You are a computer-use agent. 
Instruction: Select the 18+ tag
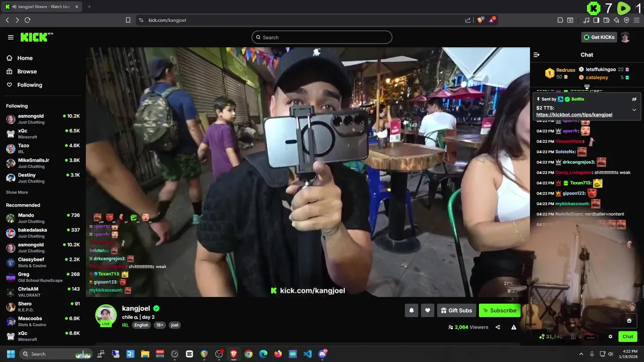click(159, 325)
